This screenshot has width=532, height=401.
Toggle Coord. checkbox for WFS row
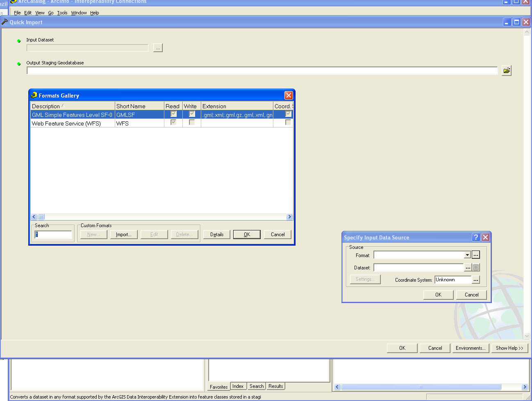288,122
